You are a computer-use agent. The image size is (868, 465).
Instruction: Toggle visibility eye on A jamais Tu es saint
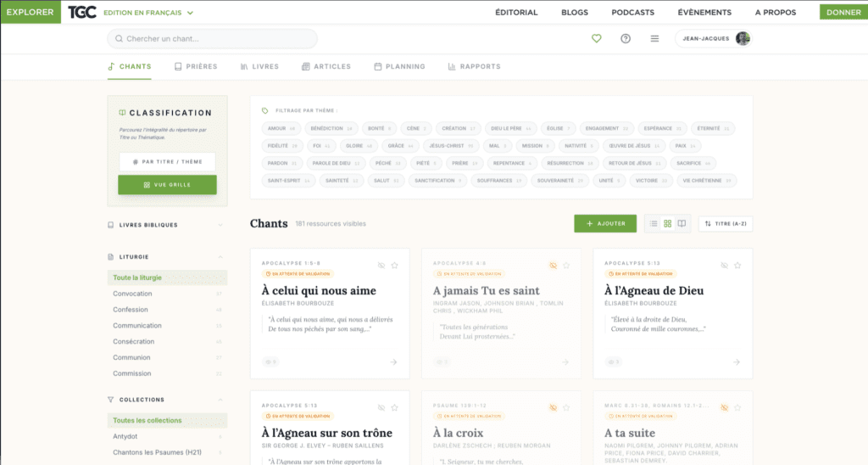pos(553,266)
